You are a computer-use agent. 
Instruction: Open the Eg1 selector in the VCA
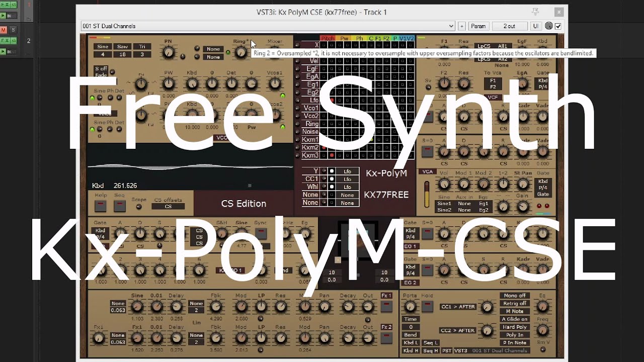click(484, 204)
